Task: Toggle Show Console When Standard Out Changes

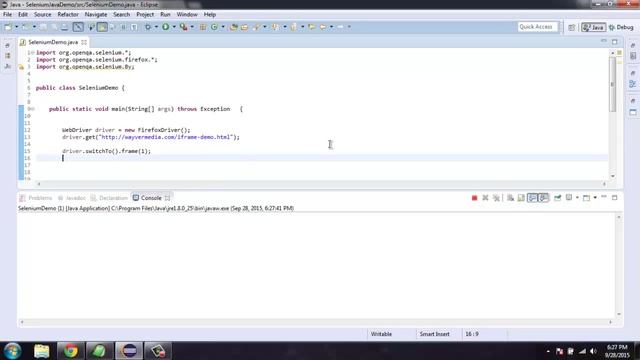Action: point(532,198)
